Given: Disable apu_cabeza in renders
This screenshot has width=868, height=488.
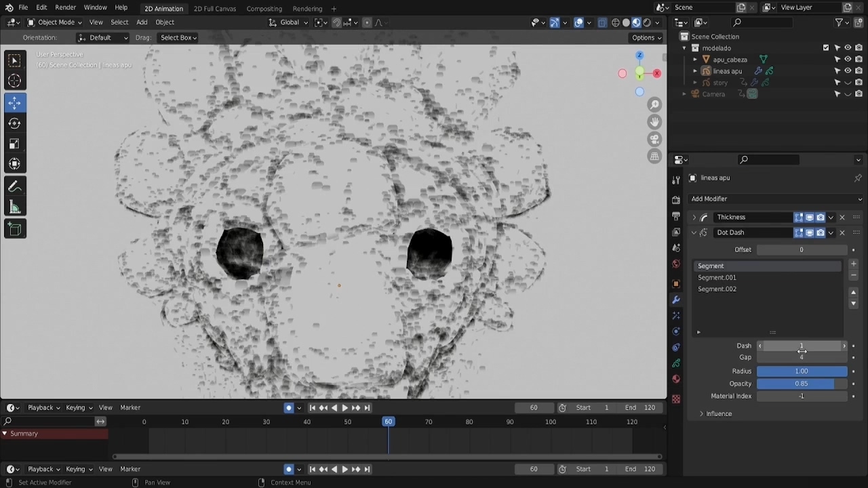Looking at the screenshot, I should (x=859, y=60).
